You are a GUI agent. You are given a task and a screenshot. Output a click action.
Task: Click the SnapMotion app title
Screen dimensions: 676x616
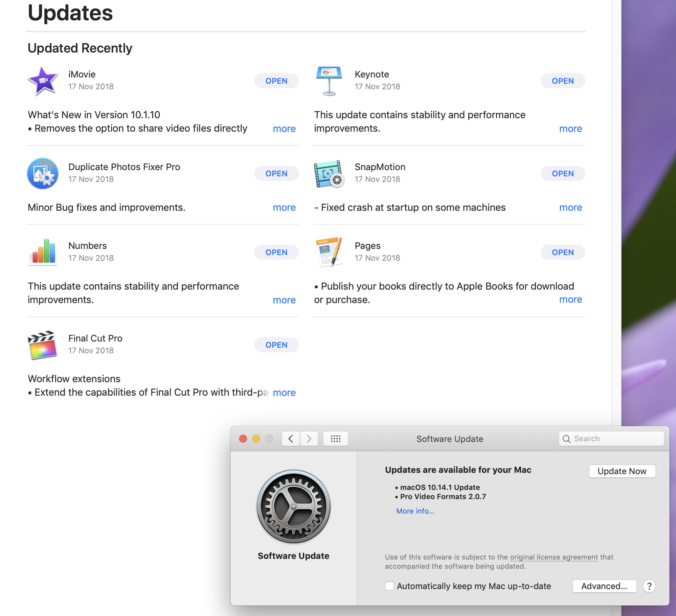tap(380, 166)
